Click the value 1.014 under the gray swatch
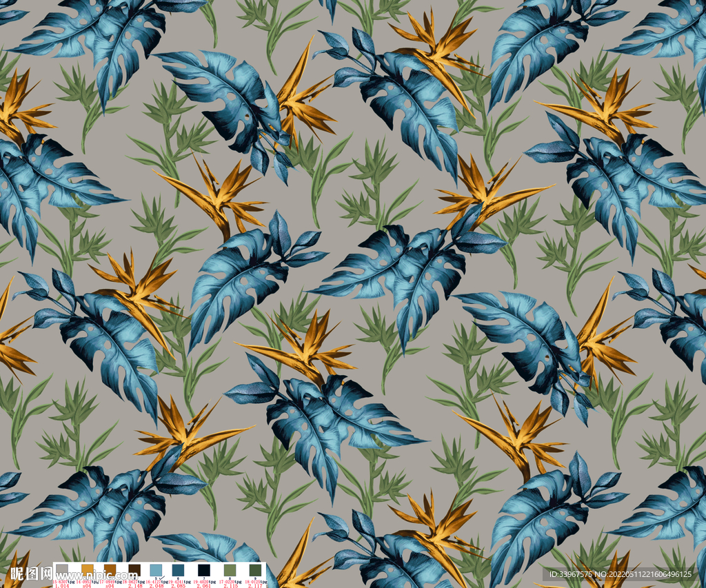 click(x=61, y=586)
